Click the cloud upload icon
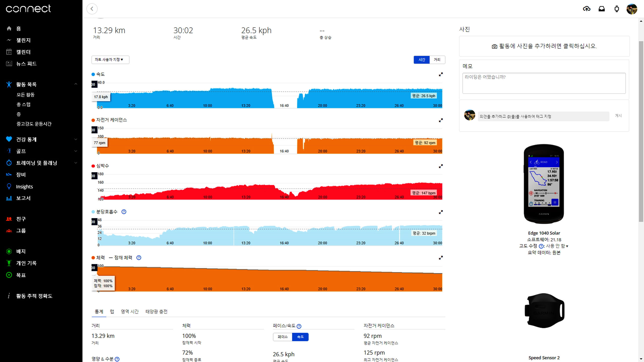644x362 pixels. click(587, 9)
